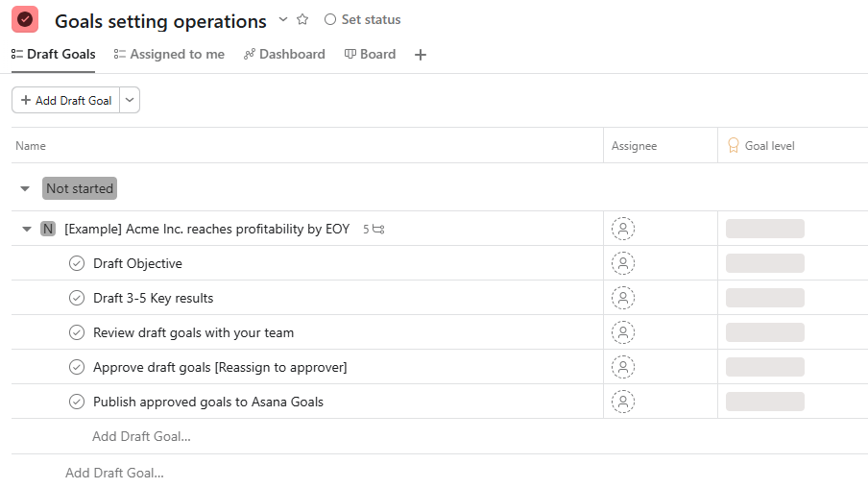Mark Draft 3-5 Key results complete
Viewport: 868px width, 488px height.
[x=77, y=298]
